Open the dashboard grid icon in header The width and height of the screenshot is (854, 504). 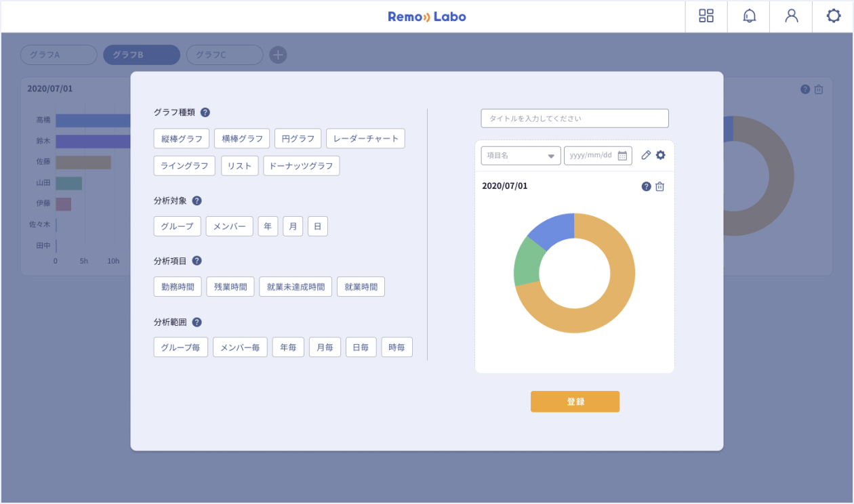(706, 16)
